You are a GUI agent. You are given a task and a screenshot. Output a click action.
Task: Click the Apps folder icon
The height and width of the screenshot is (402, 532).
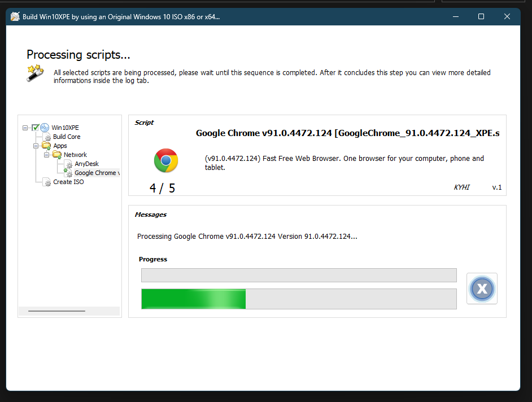[x=46, y=146]
